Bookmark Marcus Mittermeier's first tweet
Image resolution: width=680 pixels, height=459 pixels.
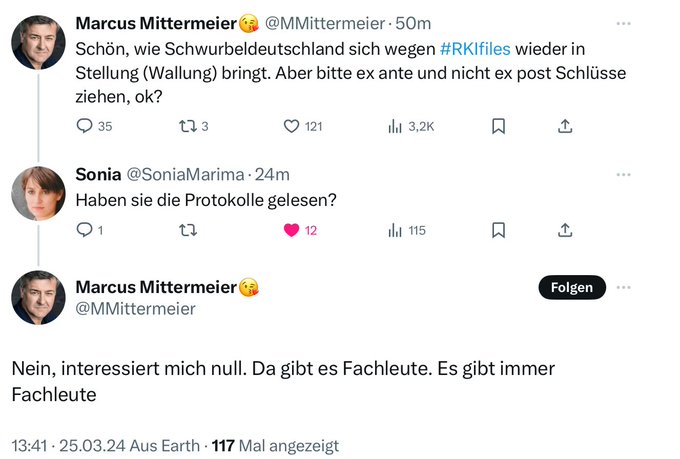[x=498, y=126]
